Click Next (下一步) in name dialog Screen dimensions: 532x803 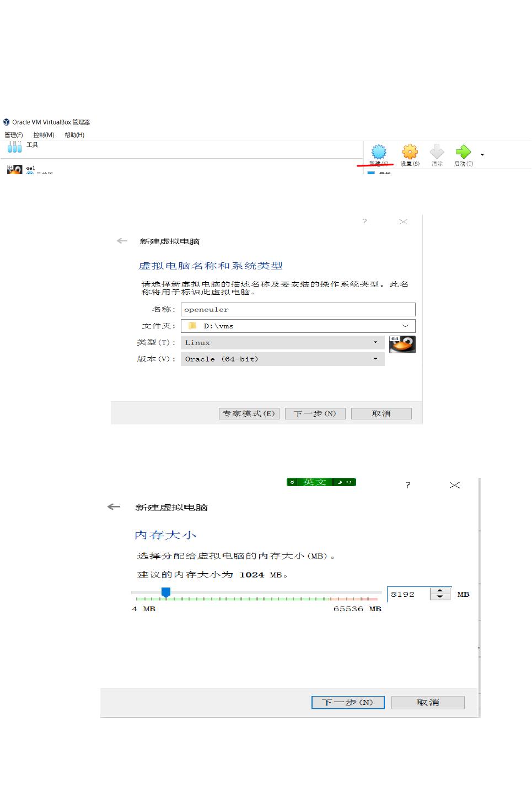point(315,413)
